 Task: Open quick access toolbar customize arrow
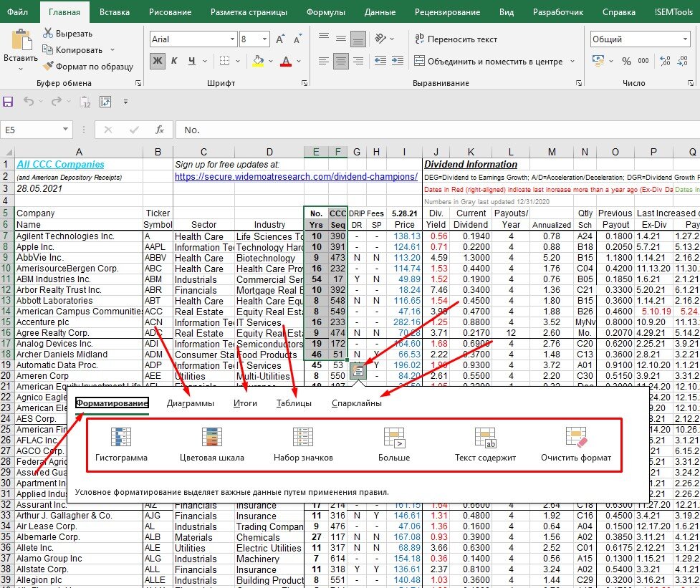point(126,102)
